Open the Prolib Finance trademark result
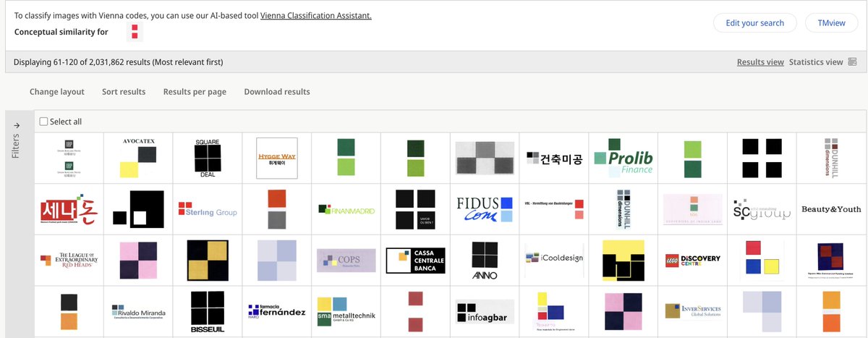868x338 pixels. (x=624, y=158)
